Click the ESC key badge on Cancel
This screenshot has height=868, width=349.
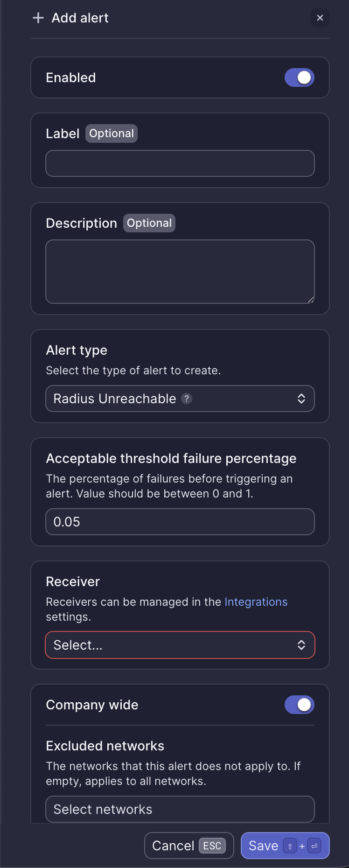click(212, 846)
